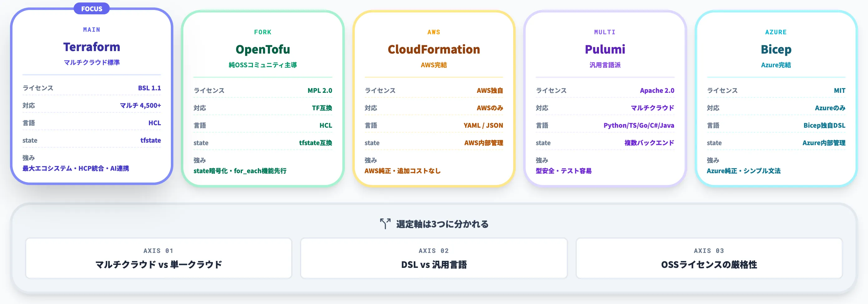868x304 pixels.
Task: Click the MPL 2.0 license value
Action: click(x=320, y=90)
